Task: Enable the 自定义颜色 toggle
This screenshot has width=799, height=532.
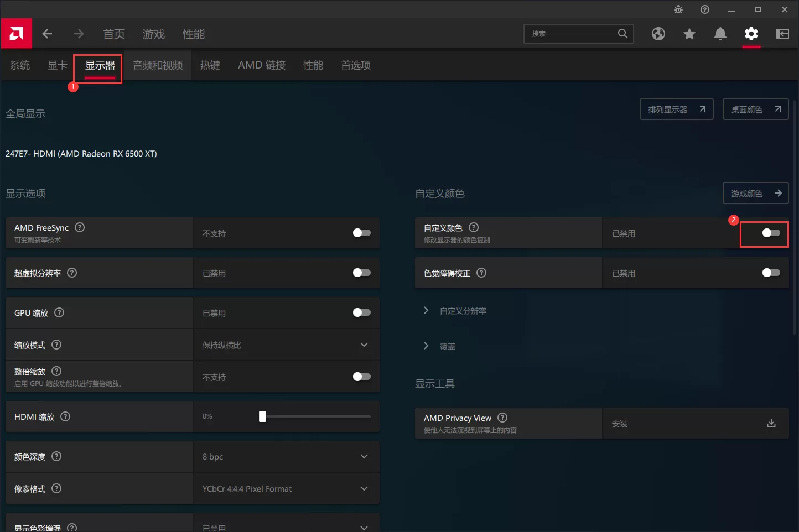Action: (x=770, y=233)
